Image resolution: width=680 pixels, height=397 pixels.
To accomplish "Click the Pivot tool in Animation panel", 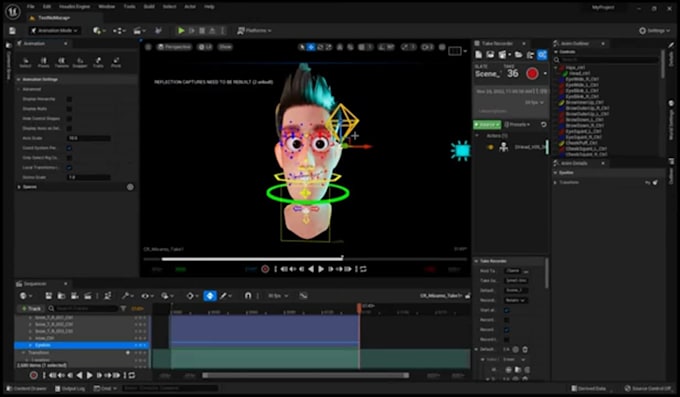I will click(x=116, y=62).
